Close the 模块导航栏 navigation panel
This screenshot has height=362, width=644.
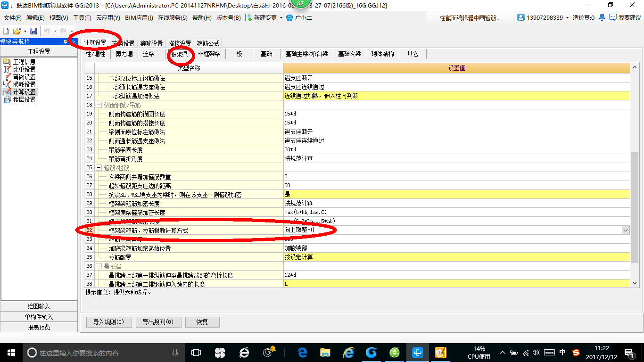pos(74,42)
